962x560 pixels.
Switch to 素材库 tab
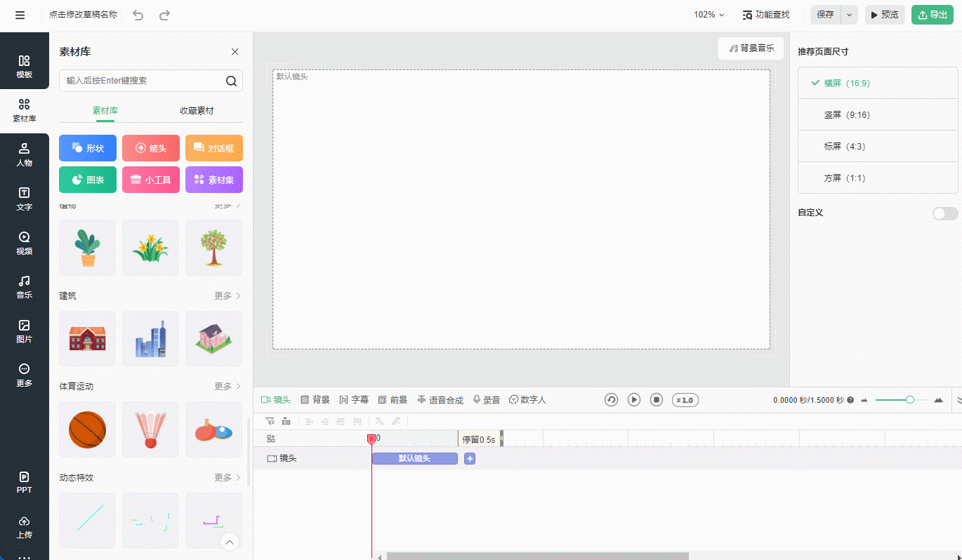tap(105, 111)
